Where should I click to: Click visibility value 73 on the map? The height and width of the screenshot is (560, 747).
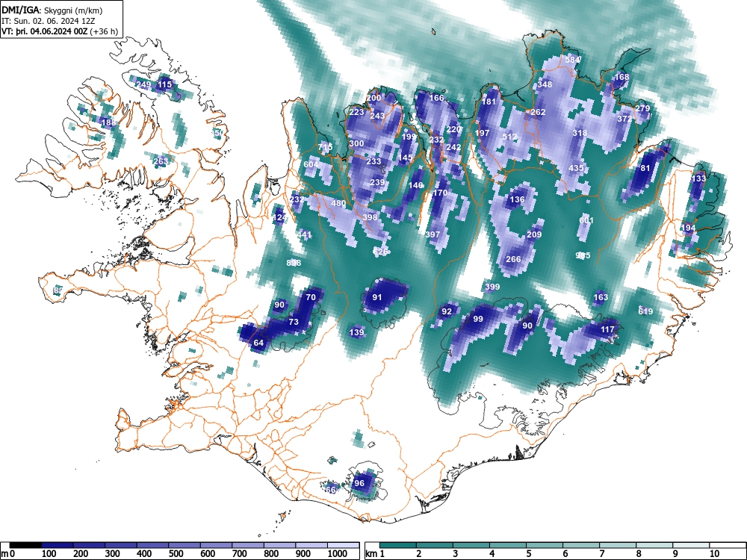[x=294, y=322]
